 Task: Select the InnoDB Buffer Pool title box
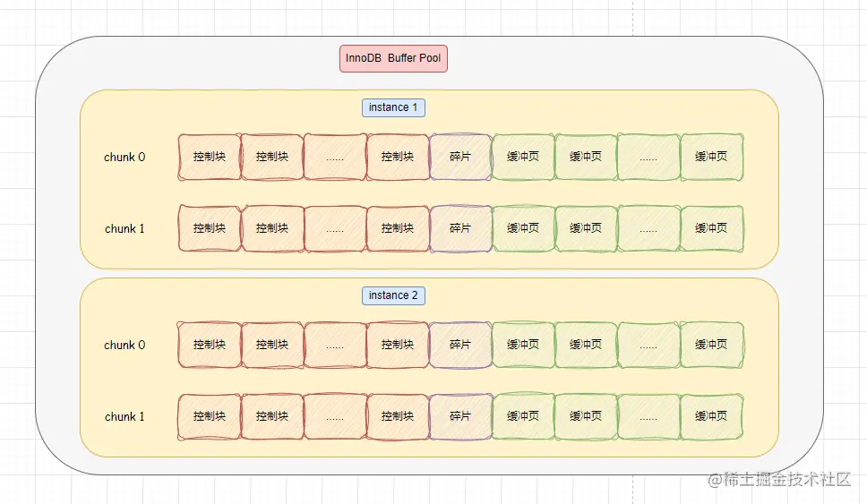393,58
